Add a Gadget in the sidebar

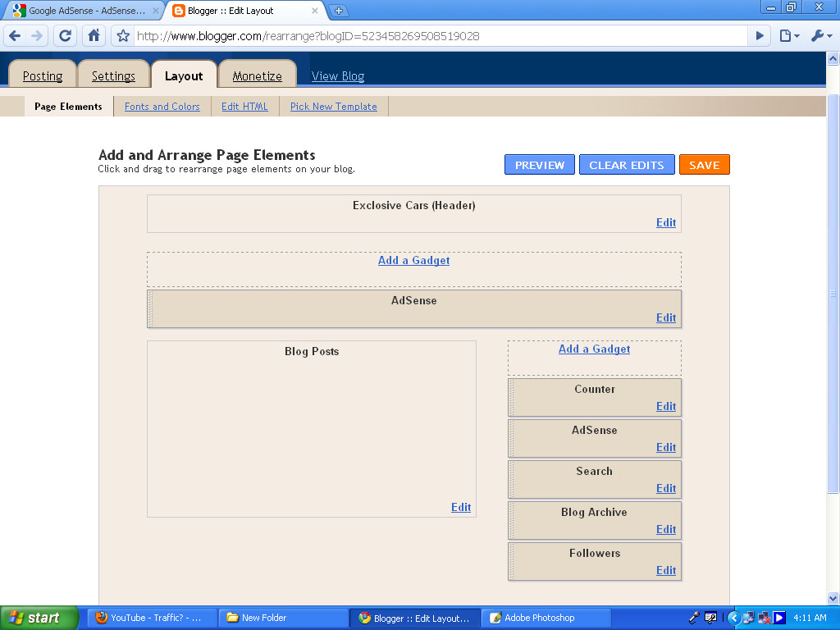click(594, 349)
